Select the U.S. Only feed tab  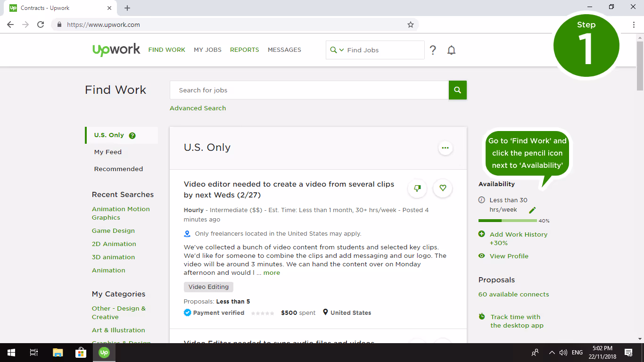pyautogui.click(x=122, y=135)
